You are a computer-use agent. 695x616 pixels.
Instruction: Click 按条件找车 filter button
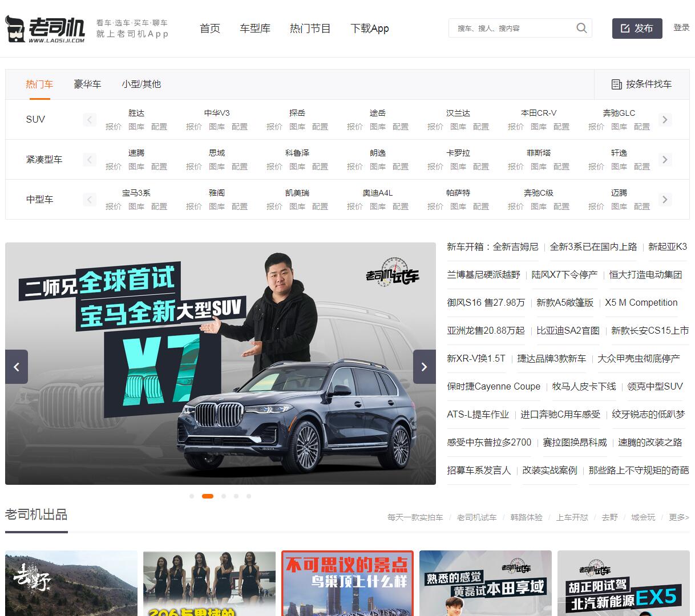[641, 84]
